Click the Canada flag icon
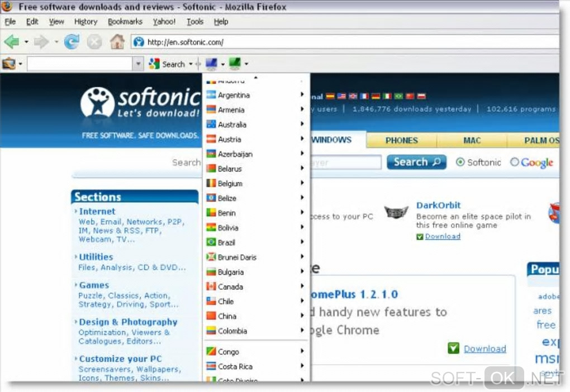 [x=211, y=286]
